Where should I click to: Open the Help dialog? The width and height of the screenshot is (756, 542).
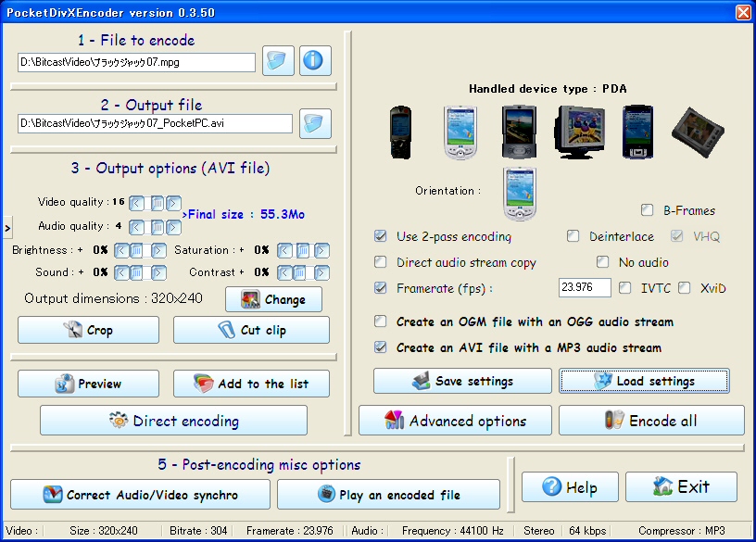(x=570, y=487)
